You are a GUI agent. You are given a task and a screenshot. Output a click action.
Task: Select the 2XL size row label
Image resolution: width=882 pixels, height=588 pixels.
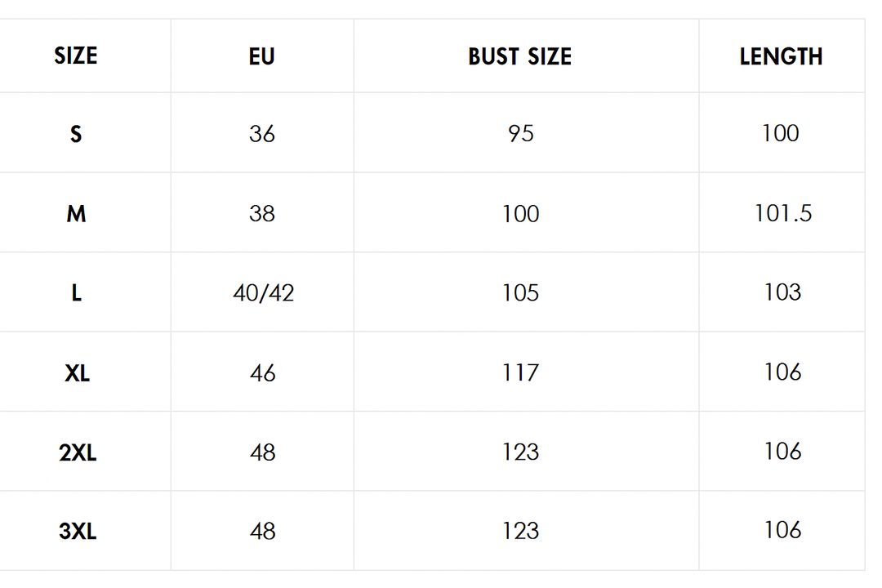(x=78, y=452)
